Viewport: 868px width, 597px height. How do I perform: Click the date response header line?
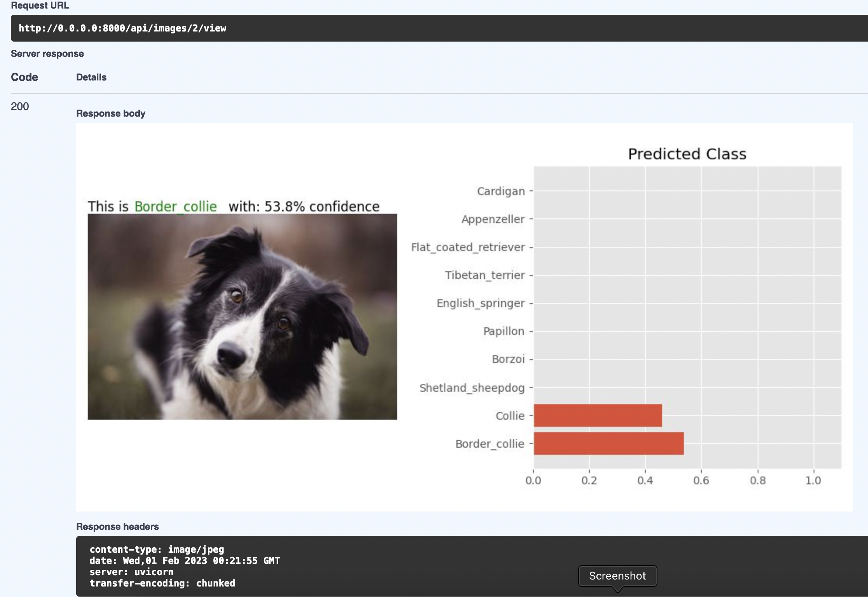[x=185, y=560]
